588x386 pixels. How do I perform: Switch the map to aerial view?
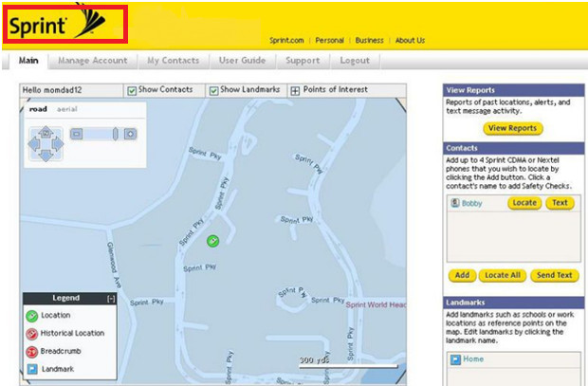click(67, 109)
